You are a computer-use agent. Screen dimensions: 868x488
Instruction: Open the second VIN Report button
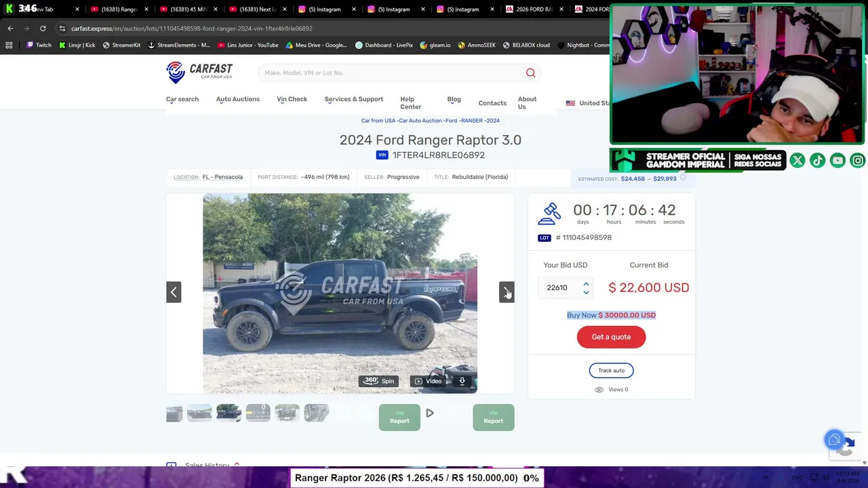pyautogui.click(x=493, y=418)
